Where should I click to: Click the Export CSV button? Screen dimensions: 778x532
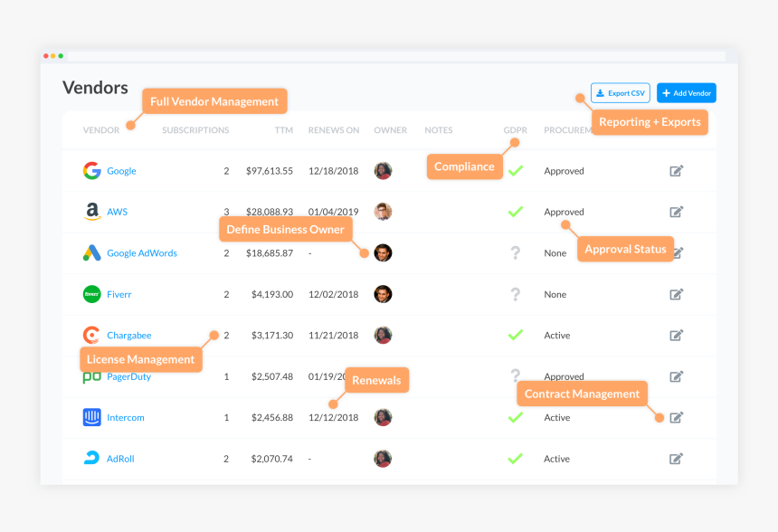coord(621,93)
